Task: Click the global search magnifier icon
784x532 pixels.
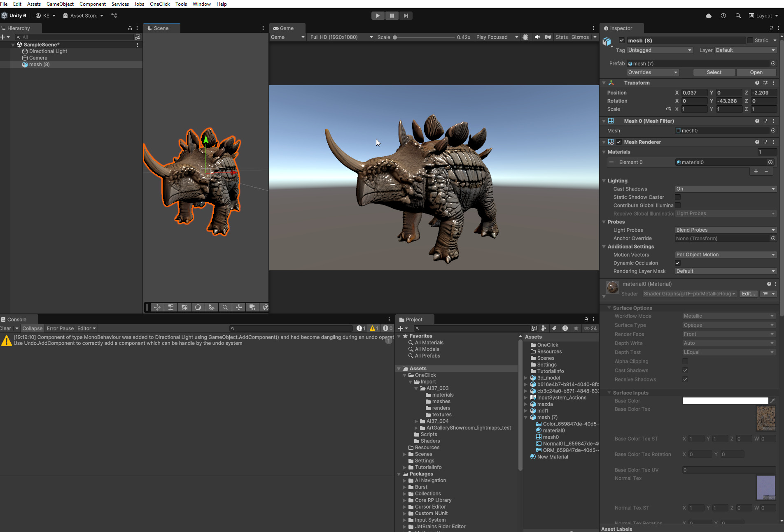Action: 738,16
